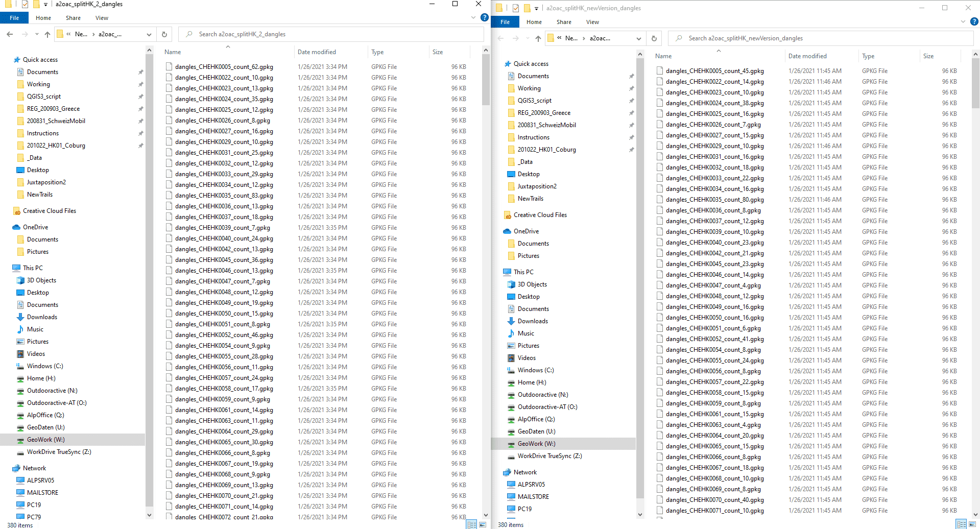Open WorkDrive TrueSync (Z:) in the left window

(59, 452)
